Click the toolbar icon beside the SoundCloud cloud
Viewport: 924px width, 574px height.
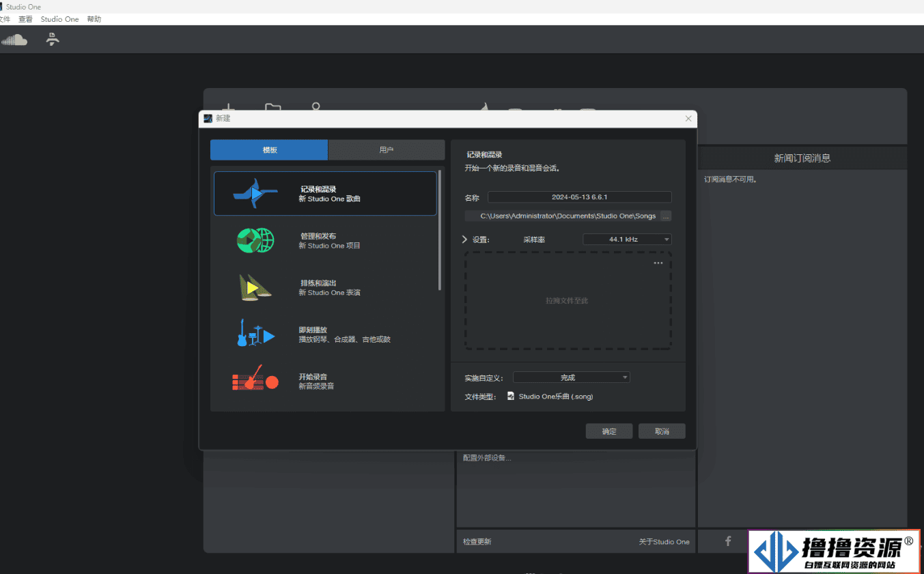click(53, 40)
